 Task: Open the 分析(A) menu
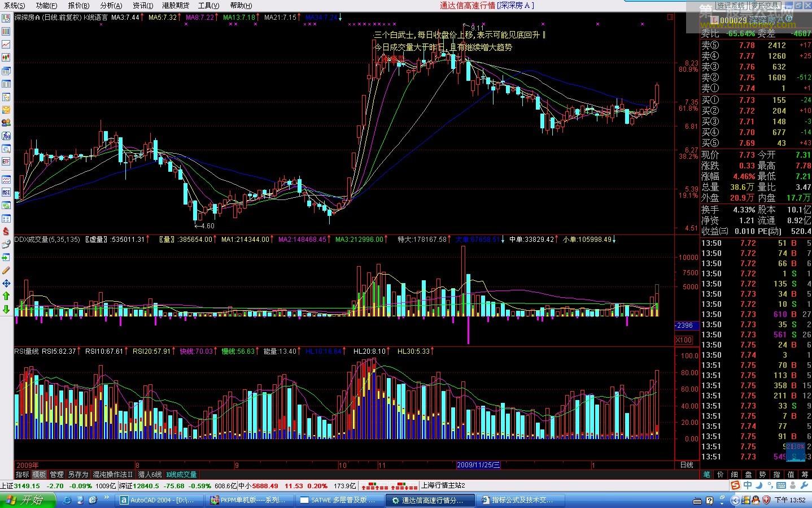tap(111, 5)
